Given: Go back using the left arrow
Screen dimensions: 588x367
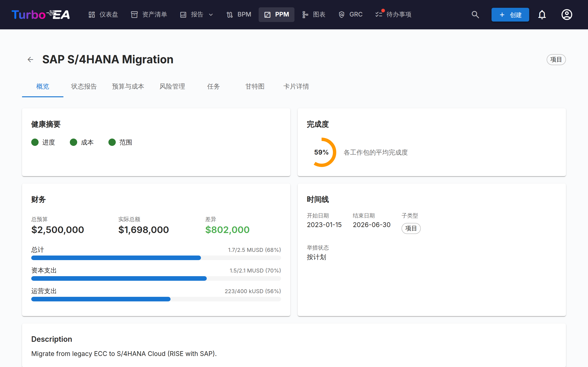Looking at the screenshot, I should (x=30, y=59).
